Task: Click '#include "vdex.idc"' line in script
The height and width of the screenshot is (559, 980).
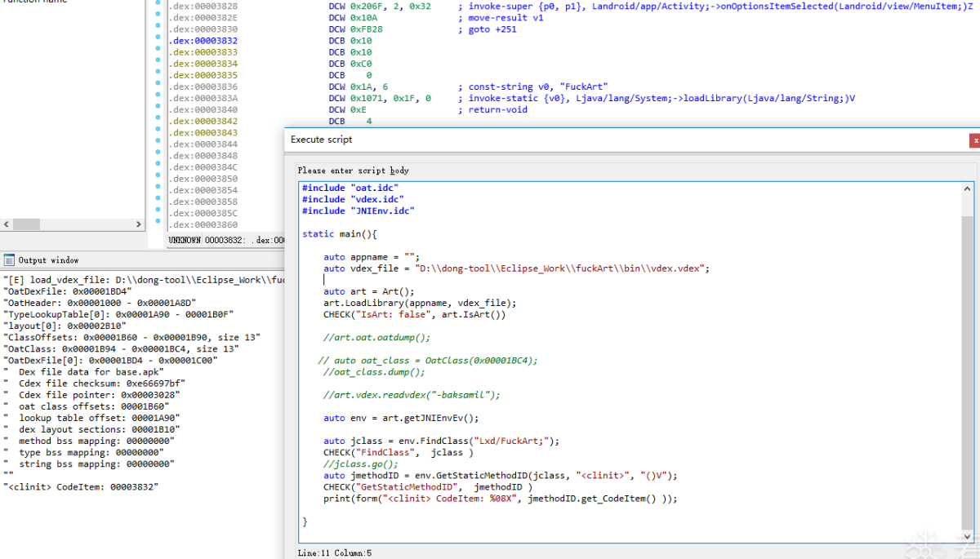Action: pos(353,199)
